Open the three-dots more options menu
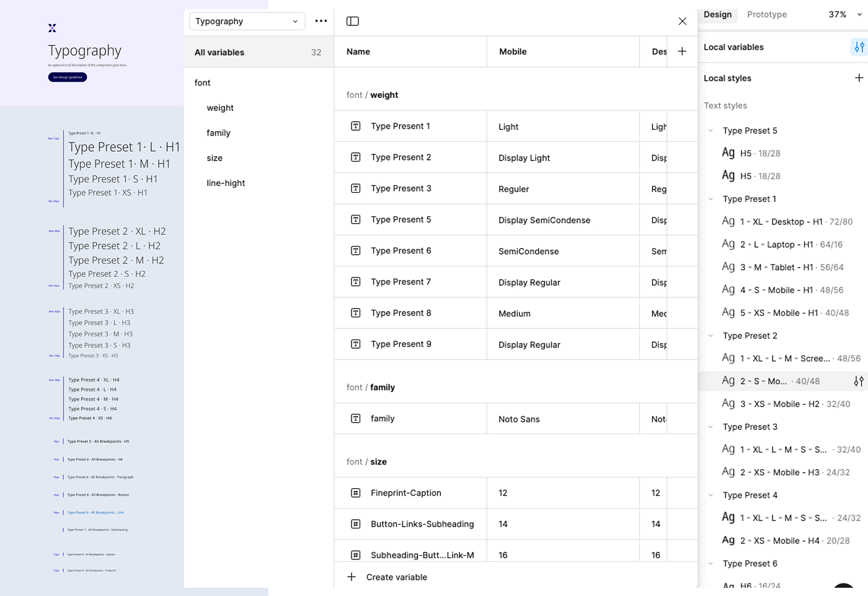 (321, 21)
